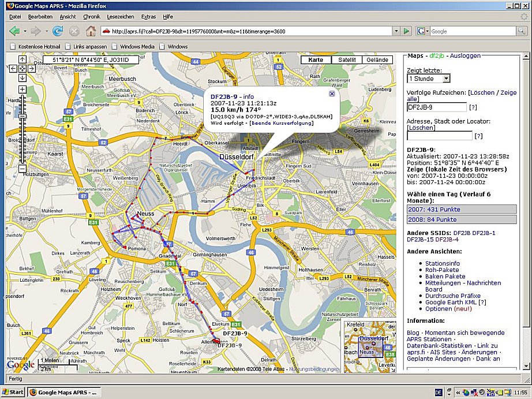Open the Ansicht menu

(68, 17)
